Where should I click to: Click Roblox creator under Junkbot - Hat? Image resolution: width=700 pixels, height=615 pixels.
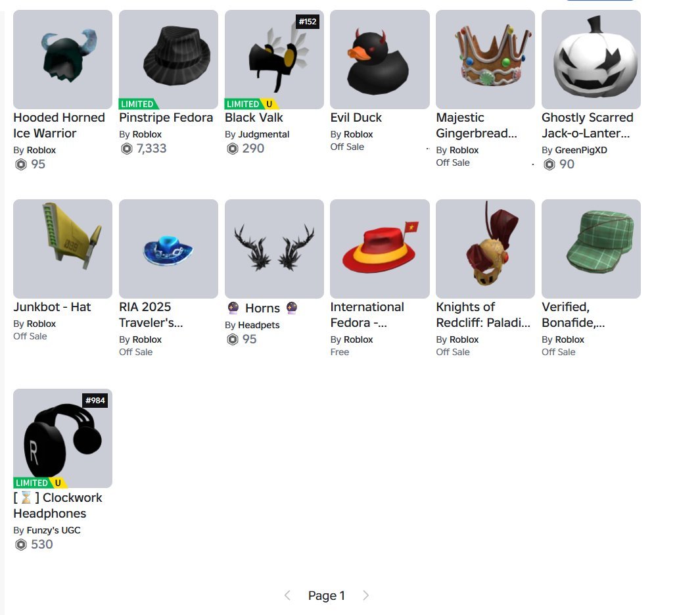(x=41, y=324)
